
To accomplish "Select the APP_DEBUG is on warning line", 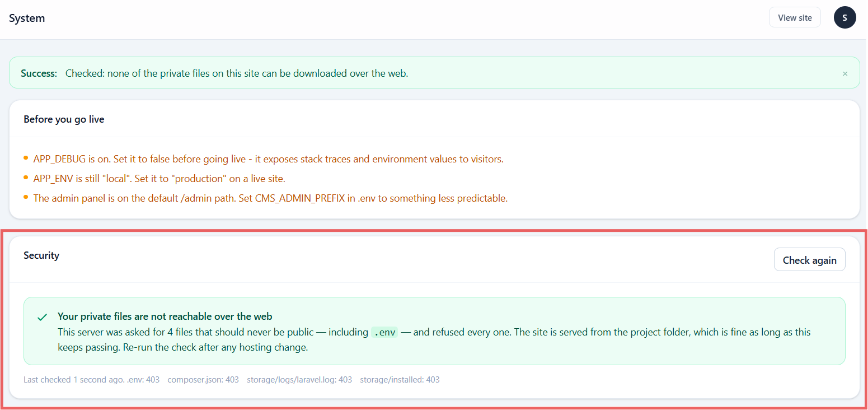I will click(x=268, y=159).
